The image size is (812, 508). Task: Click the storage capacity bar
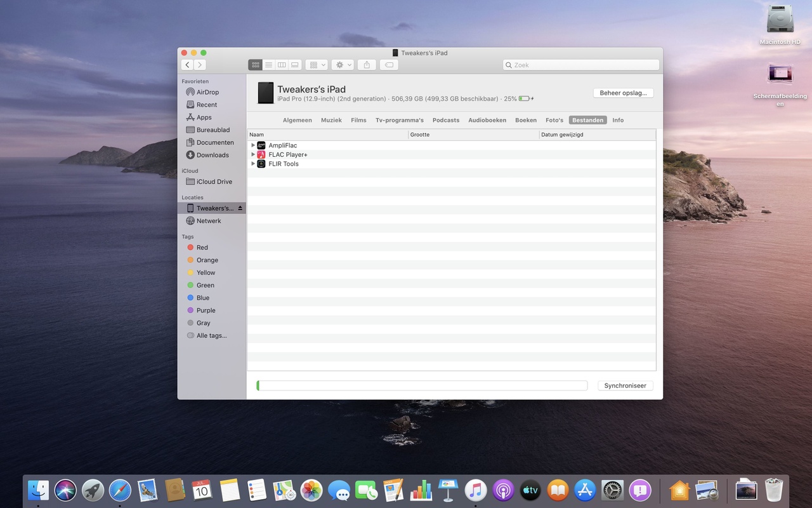click(x=422, y=385)
